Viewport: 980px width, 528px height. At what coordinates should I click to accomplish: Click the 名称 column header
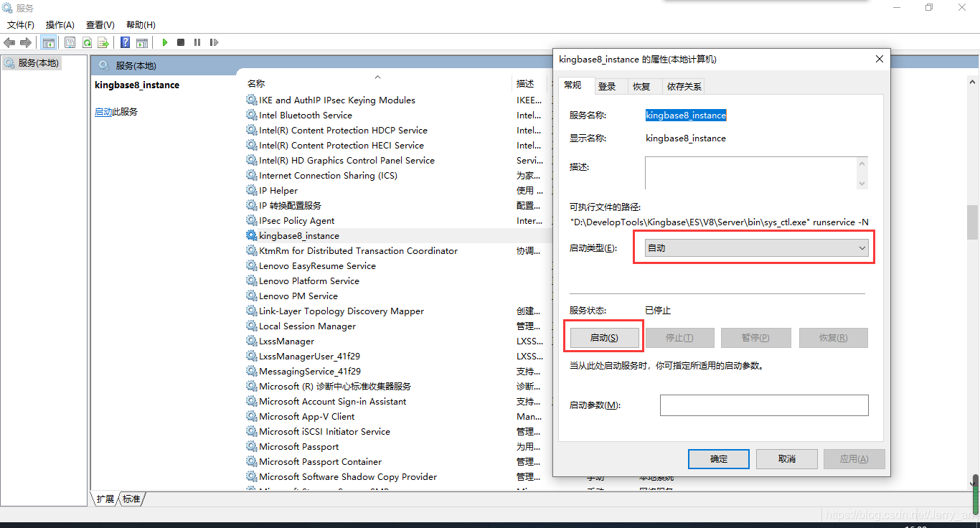coord(378,84)
